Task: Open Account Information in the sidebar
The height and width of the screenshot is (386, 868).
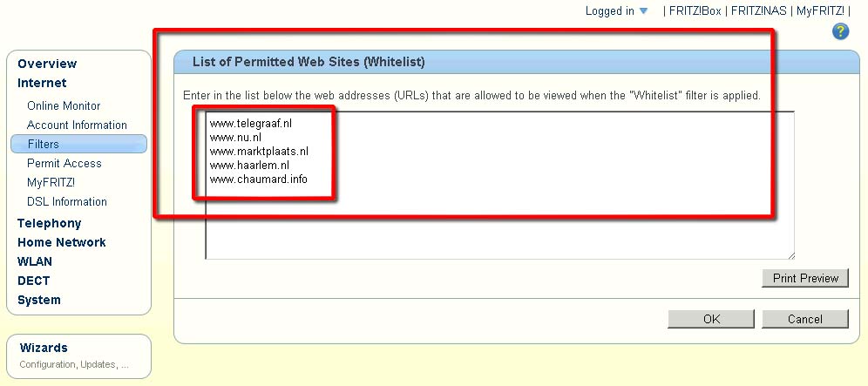Action: click(77, 125)
